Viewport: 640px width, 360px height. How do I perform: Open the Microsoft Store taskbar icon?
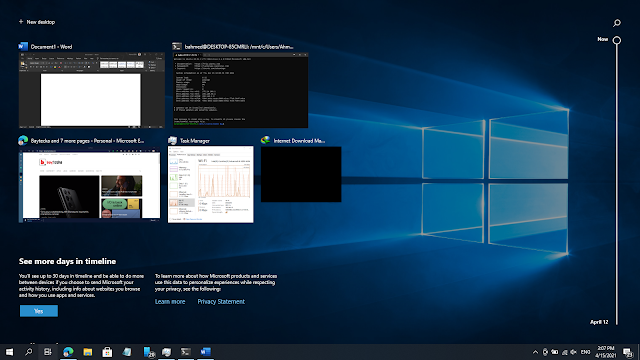click(107, 352)
